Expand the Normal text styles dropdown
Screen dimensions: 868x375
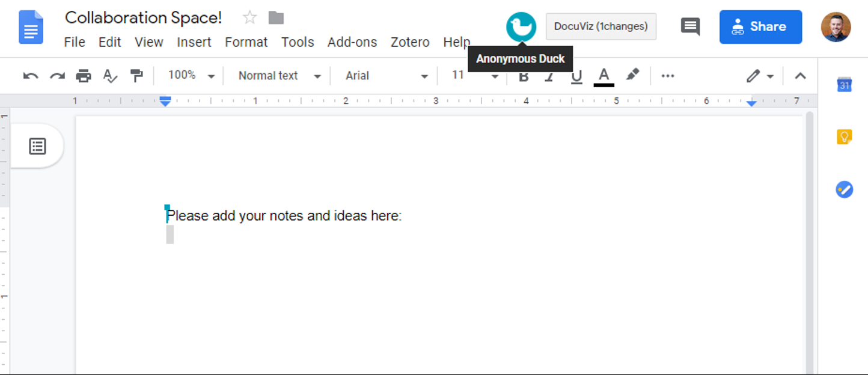279,76
